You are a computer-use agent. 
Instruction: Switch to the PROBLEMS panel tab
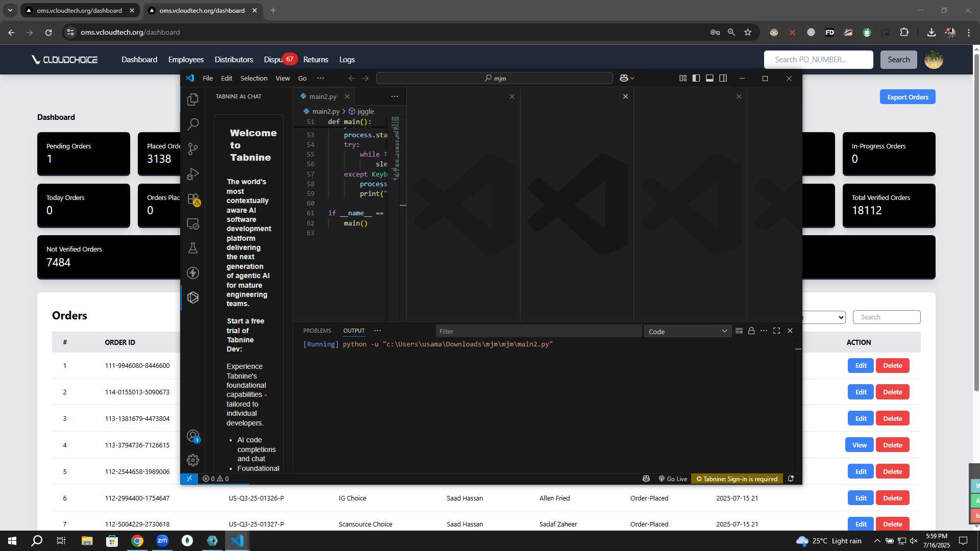pyautogui.click(x=317, y=331)
